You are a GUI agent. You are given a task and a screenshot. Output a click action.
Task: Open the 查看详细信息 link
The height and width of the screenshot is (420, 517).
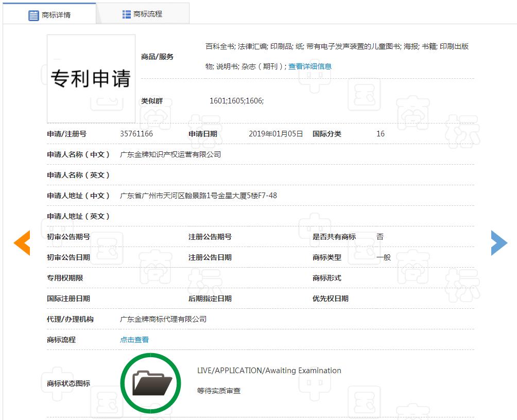pyautogui.click(x=309, y=66)
